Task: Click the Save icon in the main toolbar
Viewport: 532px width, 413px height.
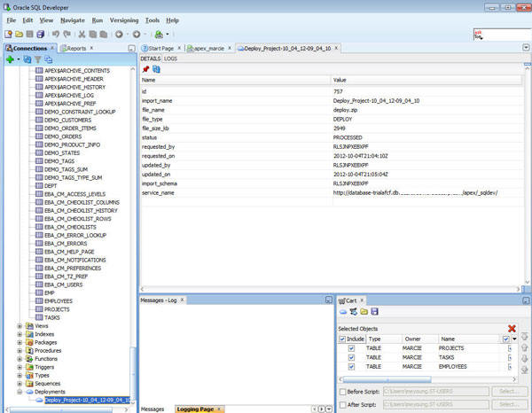Action: (x=31, y=34)
